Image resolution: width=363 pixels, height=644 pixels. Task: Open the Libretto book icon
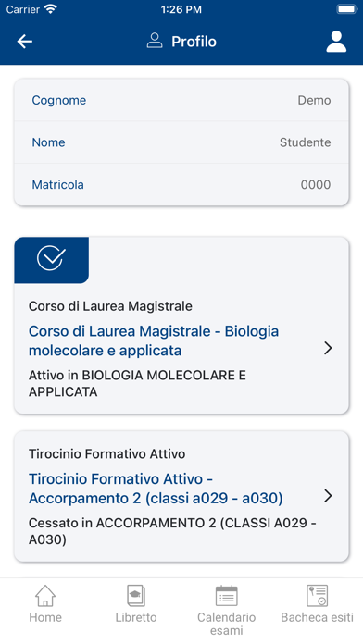[136, 596]
